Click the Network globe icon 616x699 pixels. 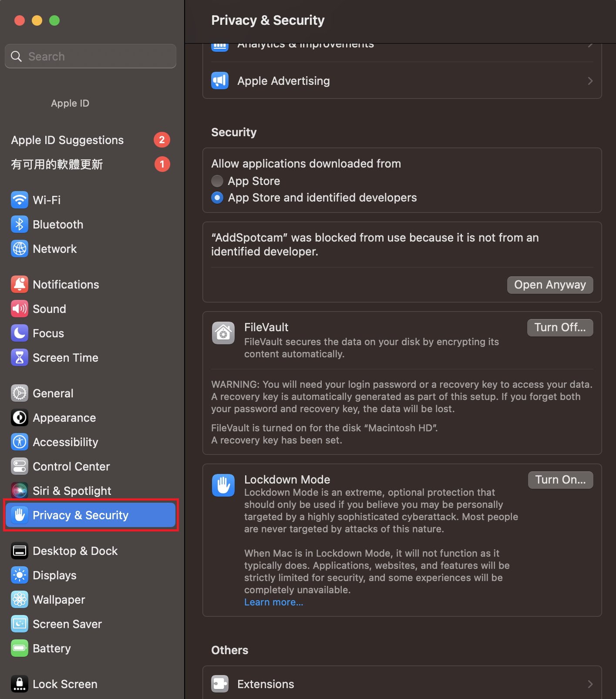20,249
